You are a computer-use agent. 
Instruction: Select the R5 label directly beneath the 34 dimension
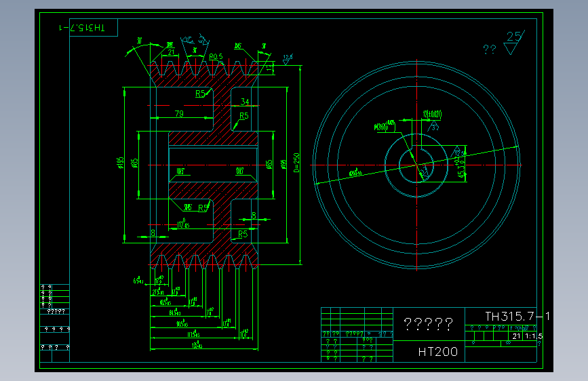(x=243, y=116)
